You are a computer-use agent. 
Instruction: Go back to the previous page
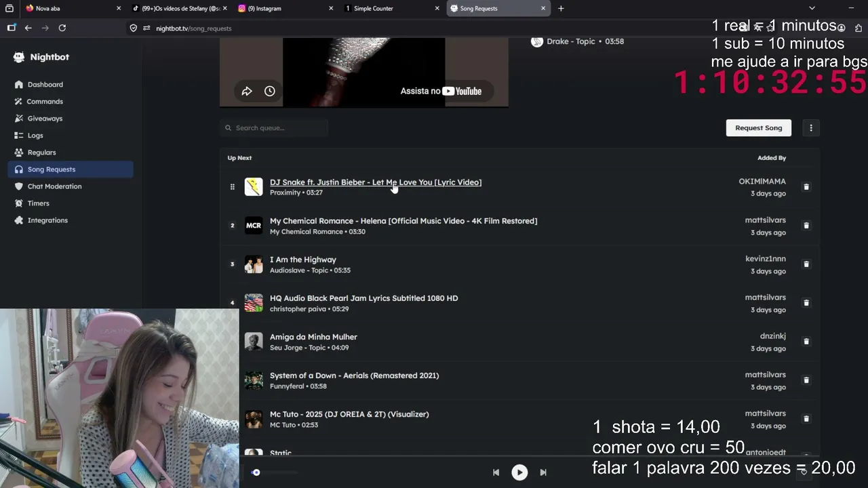(28, 28)
